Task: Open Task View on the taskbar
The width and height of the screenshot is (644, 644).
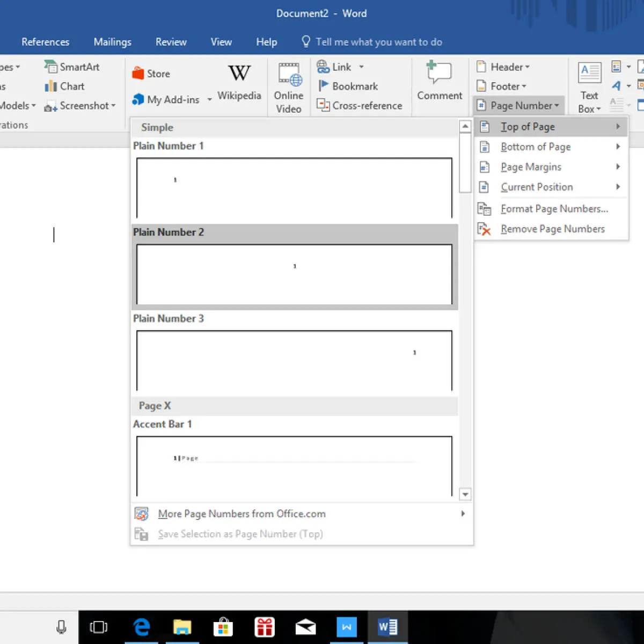Action: pyautogui.click(x=99, y=627)
